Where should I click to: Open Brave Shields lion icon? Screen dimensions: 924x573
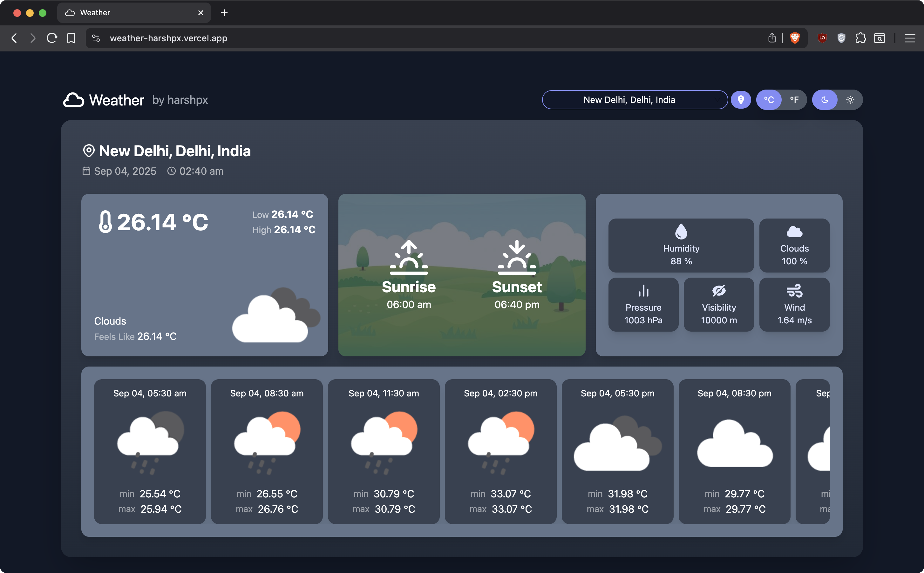click(794, 38)
